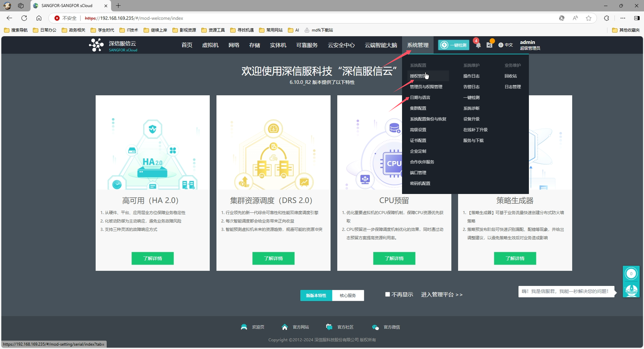Open the 网络 menu
This screenshot has height=349, width=644.
(x=234, y=45)
